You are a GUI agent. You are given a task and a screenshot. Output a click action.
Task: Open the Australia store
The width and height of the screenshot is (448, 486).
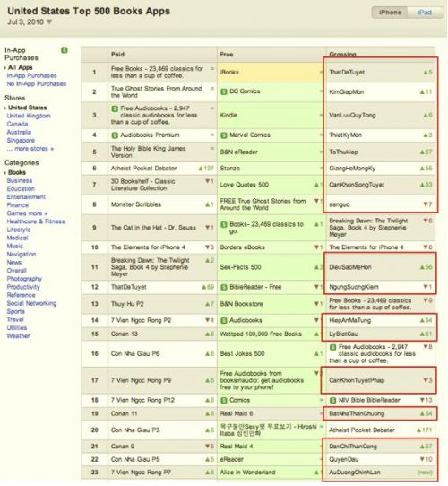[x=19, y=132]
